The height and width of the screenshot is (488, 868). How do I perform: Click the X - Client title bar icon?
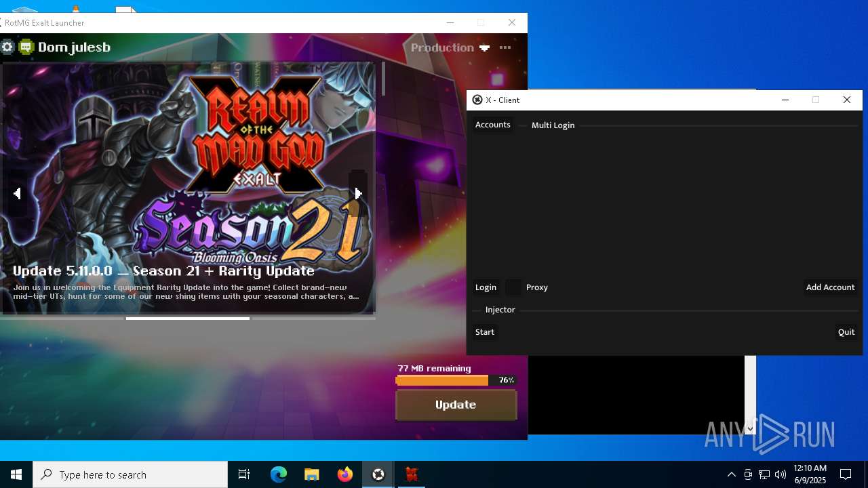tap(477, 100)
